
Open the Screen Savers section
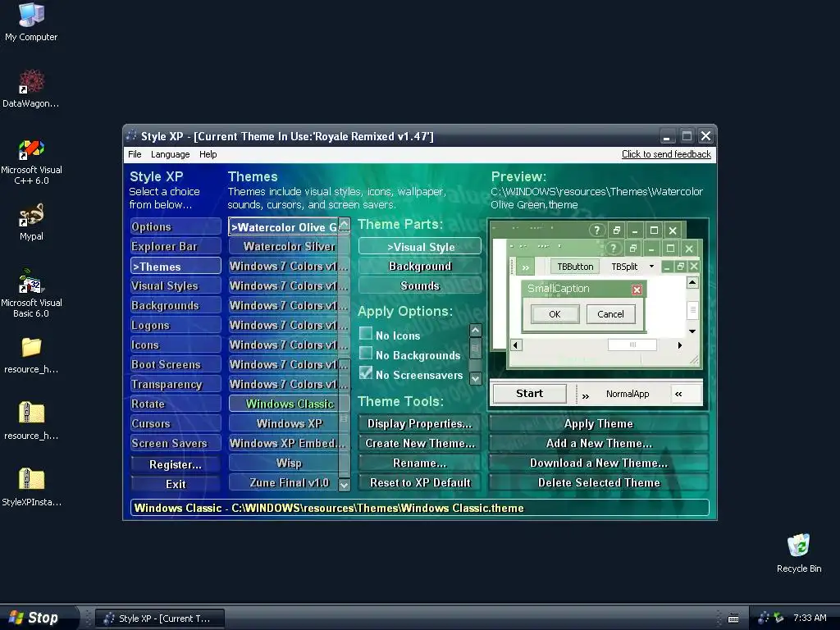pyautogui.click(x=176, y=443)
